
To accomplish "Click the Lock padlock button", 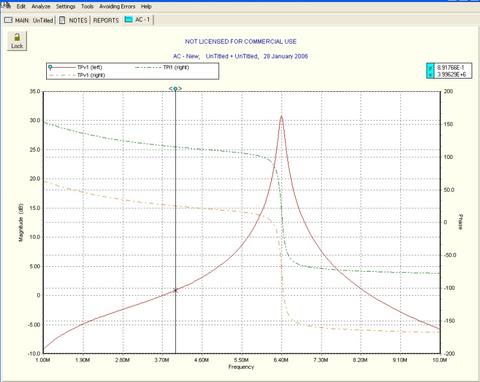I will pos(17,41).
